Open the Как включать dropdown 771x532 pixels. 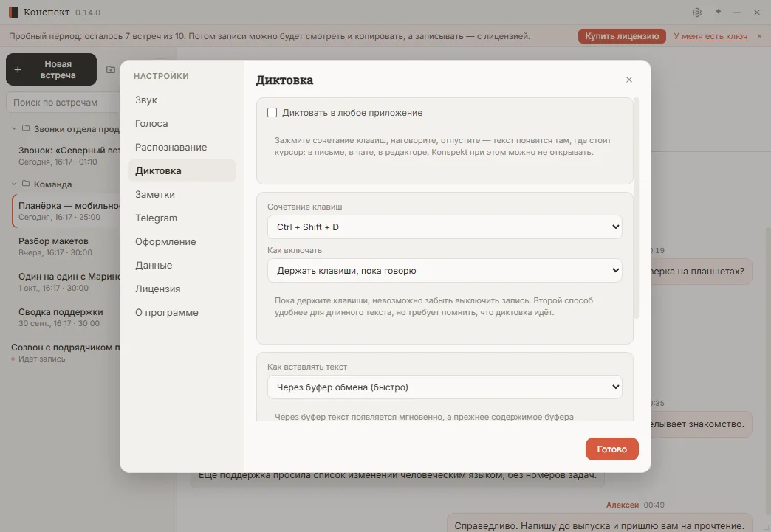(445, 270)
